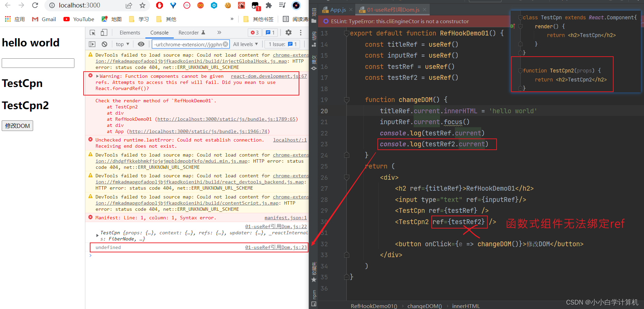Viewport: 644px width, 309px height.
Task: Open the Gmail bookmark
Action: coord(44,19)
